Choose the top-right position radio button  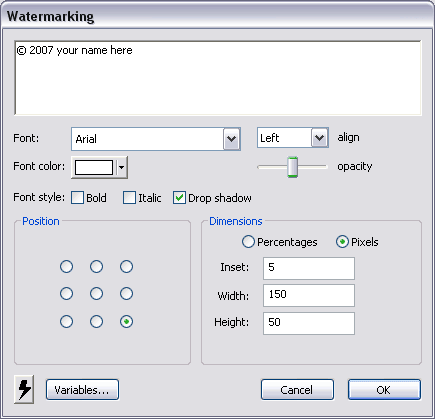[x=126, y=267]
